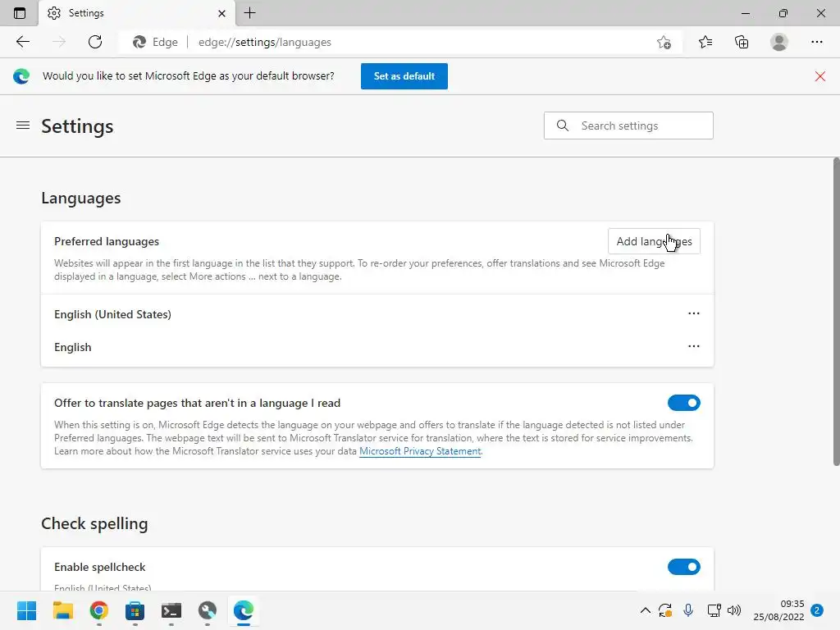Open More actions for English (United States)
Viewport: 840px width, 630px height.
pyautogui.click(x=694, y=313)
